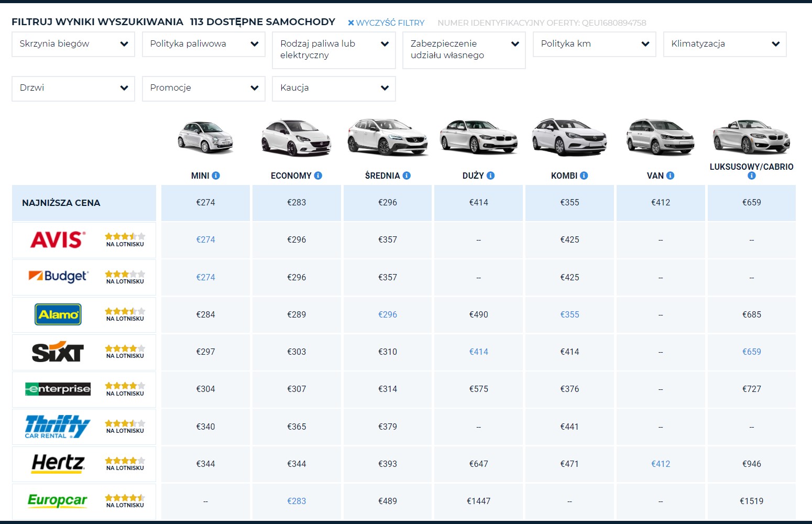The image size is (812, 524).
Task: Click the info icon next to MINI
Action: point(216,176)
